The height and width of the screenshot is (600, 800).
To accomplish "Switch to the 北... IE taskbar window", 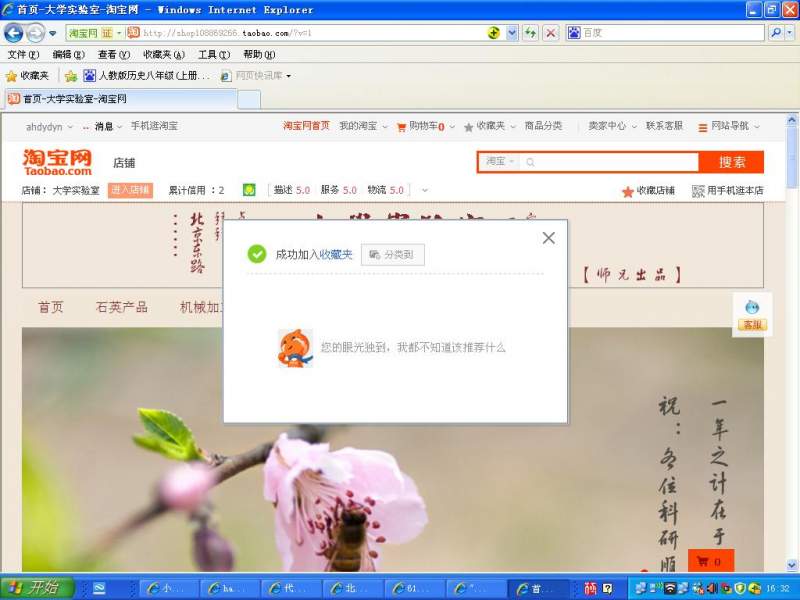I will [353, 589].
